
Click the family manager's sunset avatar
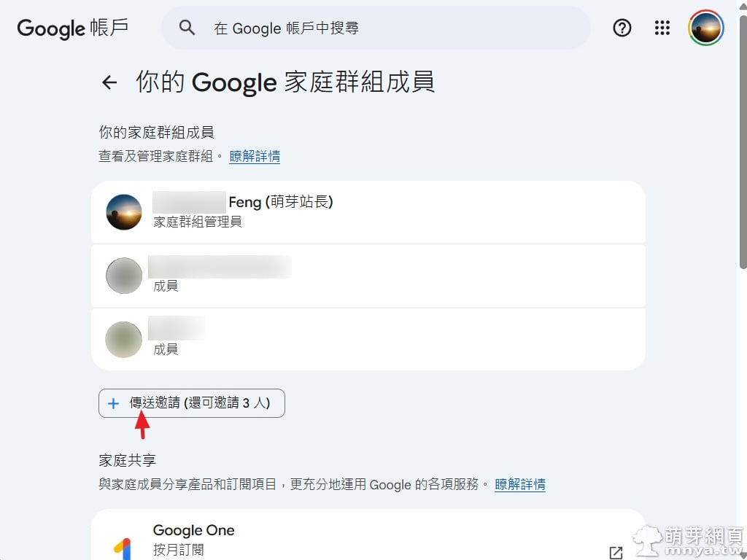pos(124,212)
